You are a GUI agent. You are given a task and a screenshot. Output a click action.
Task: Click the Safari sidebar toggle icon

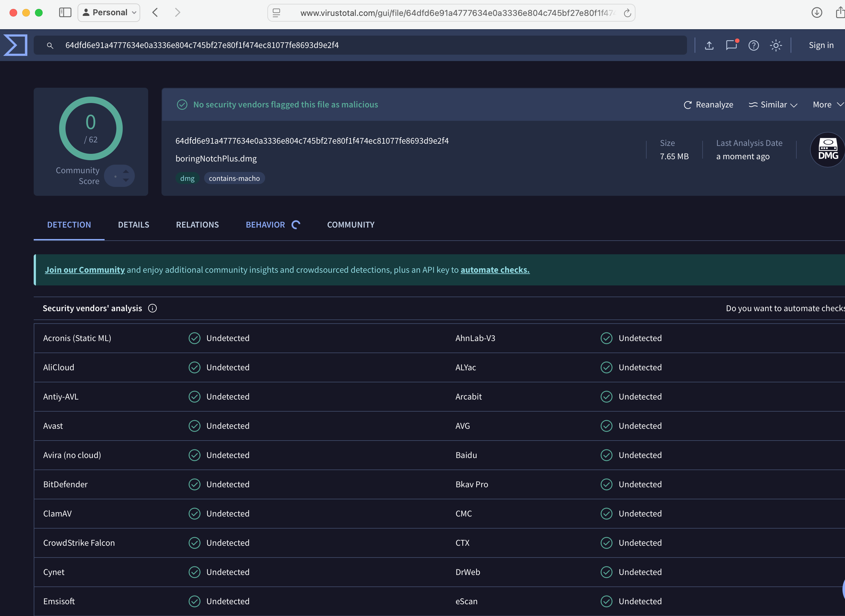point(65,13)
